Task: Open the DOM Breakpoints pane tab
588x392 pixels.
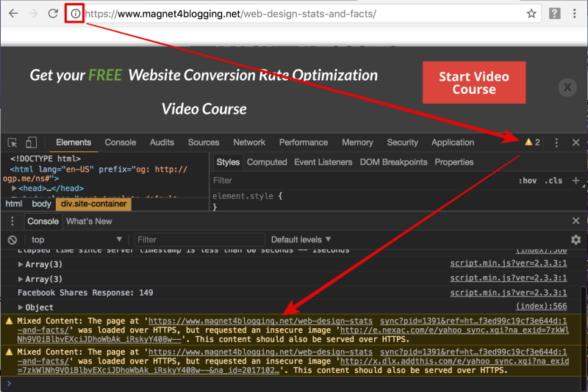Action: tap(393, 162)
